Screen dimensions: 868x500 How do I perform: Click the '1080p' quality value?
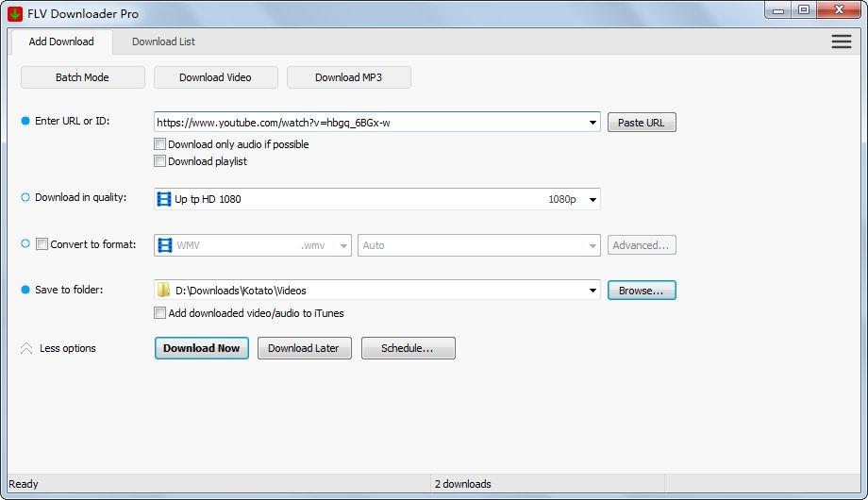click(562, 199)
